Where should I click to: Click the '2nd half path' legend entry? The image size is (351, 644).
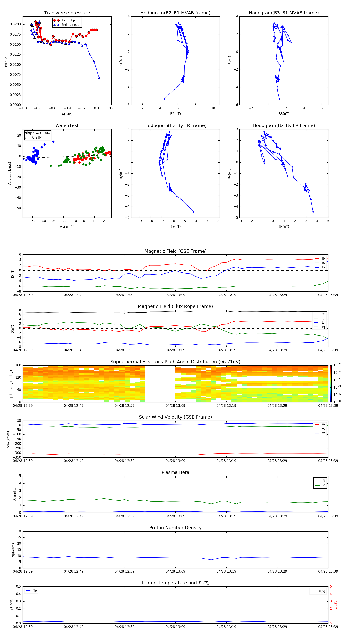pyautogui.click(x=67, y=25)
